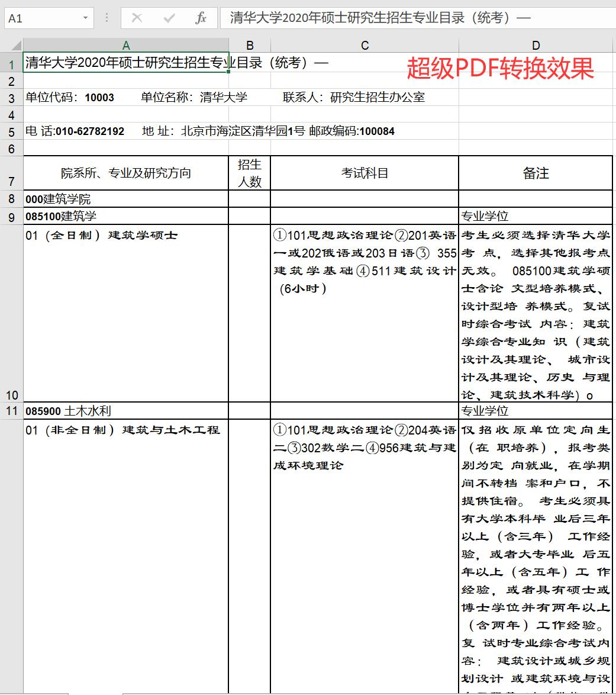The width and height of the screenshot is (616, 695).
Task: Select row 8 header
Action: [x=11, y=199]
